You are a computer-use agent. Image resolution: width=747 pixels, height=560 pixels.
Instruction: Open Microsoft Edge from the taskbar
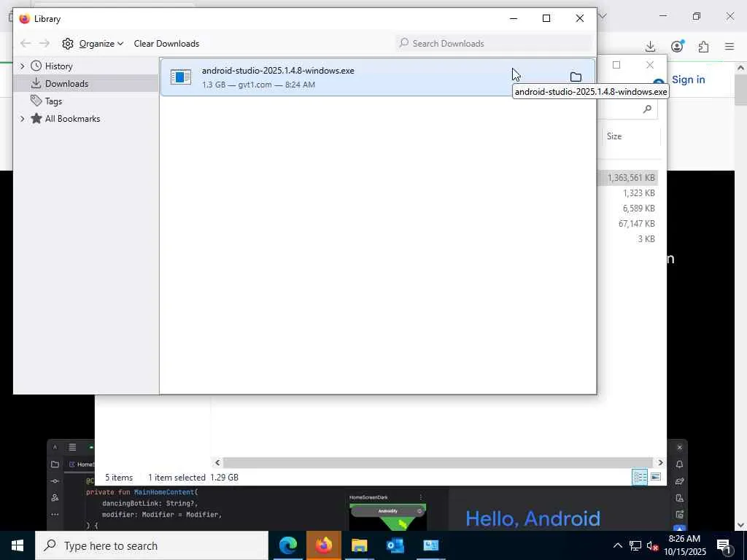[x=287, y=545]
